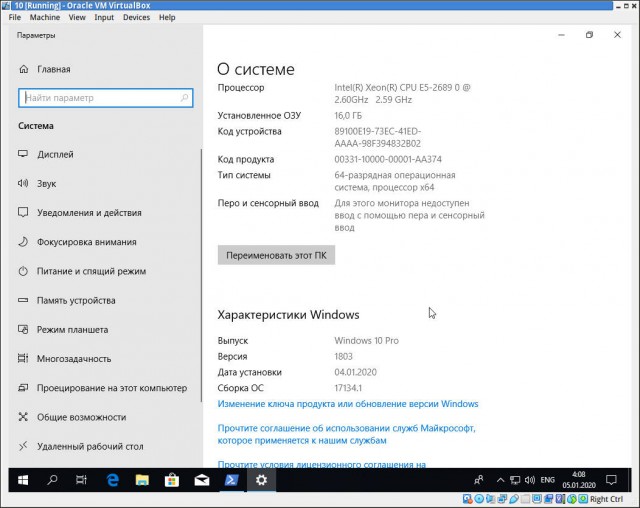Click VirtualBox keyboard capture indicator
This screenshot has width=640, height=508.
(x=583, y=499)
